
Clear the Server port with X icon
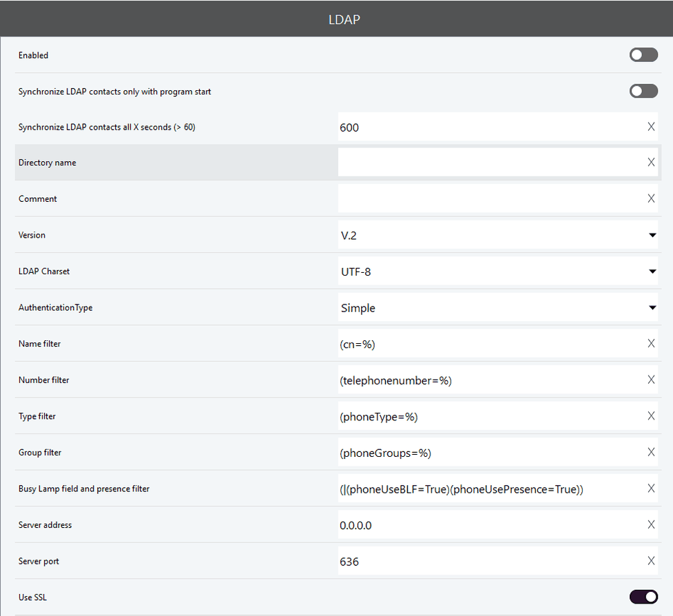[651, 561]
